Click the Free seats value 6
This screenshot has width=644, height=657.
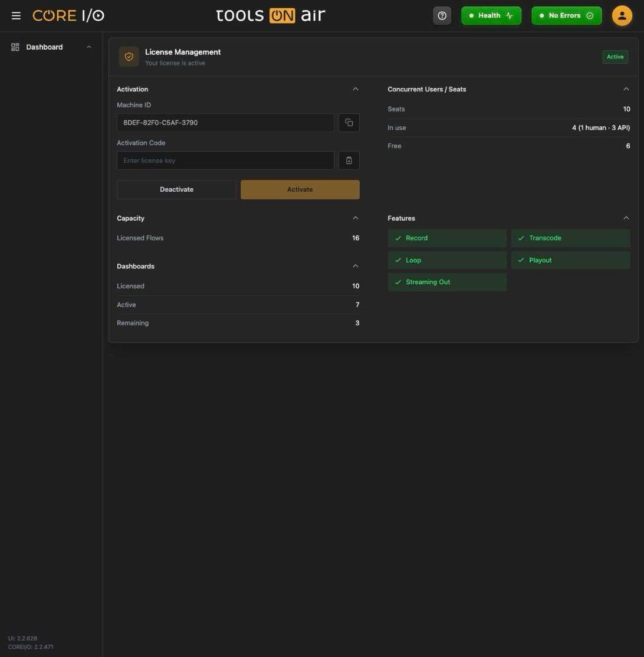tap(627, 146)
